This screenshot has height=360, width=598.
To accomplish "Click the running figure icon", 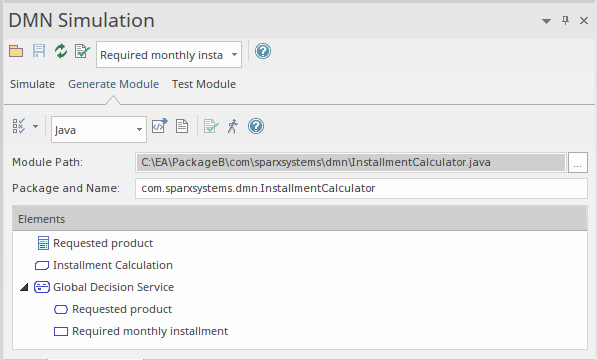I will (x=233, y=126).
